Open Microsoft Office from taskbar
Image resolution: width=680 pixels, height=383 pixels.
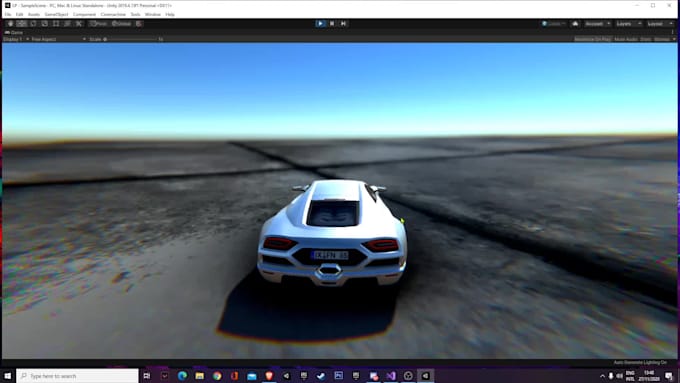pos(234,376)
